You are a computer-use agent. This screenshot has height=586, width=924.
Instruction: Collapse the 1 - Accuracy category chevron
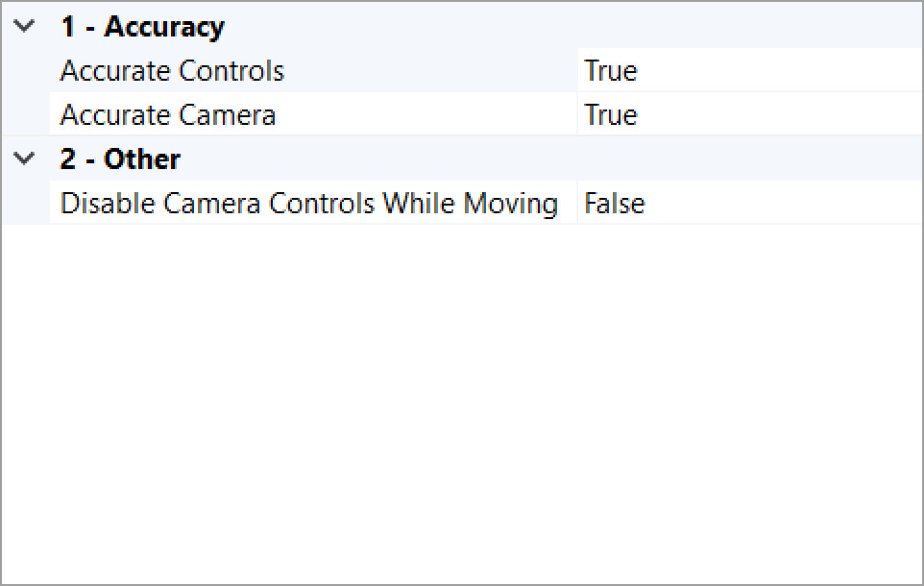25,27
